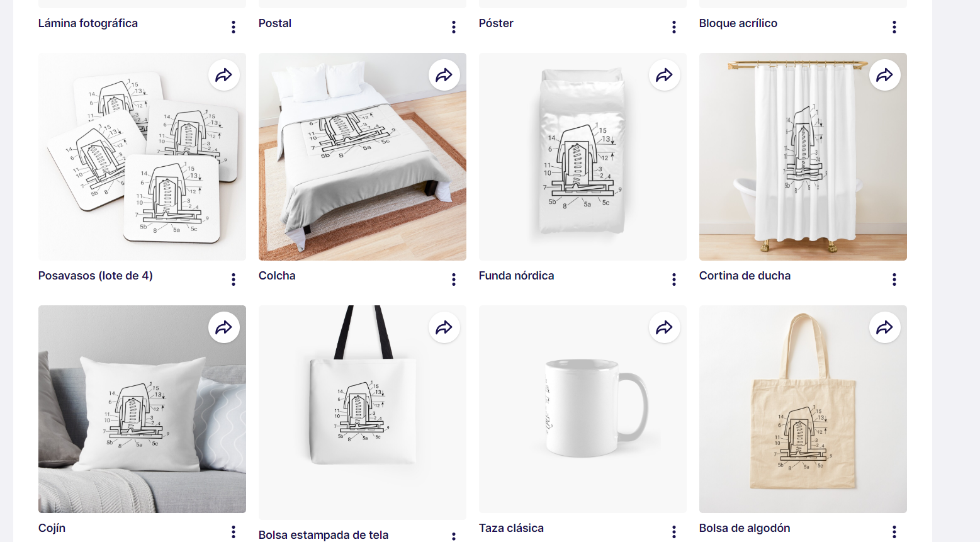Viewport: 980px width, 542px height.
Task: Select the cushion product thumbnail
Action: pyautogui.click(x=142, y=409)
